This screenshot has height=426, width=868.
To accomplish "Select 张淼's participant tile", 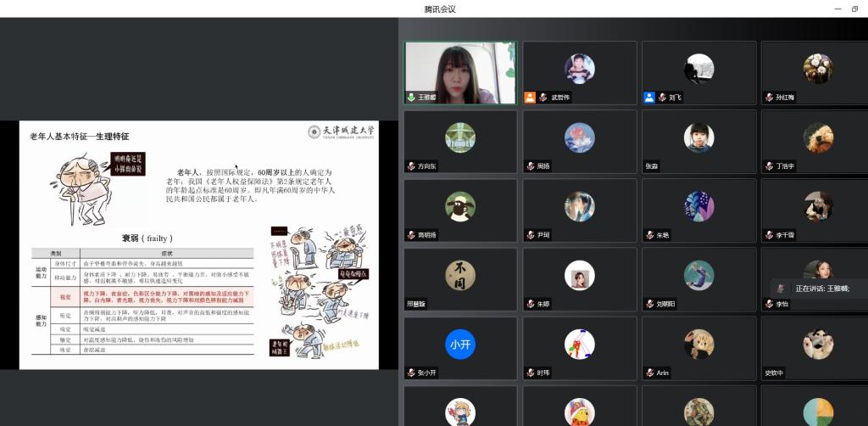I will (x=698, y=142).
